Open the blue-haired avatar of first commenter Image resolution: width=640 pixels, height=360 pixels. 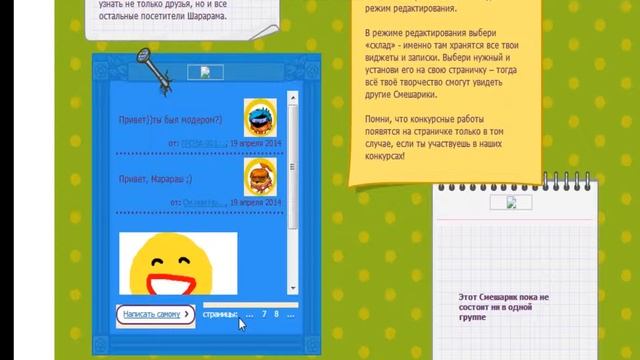260,118
